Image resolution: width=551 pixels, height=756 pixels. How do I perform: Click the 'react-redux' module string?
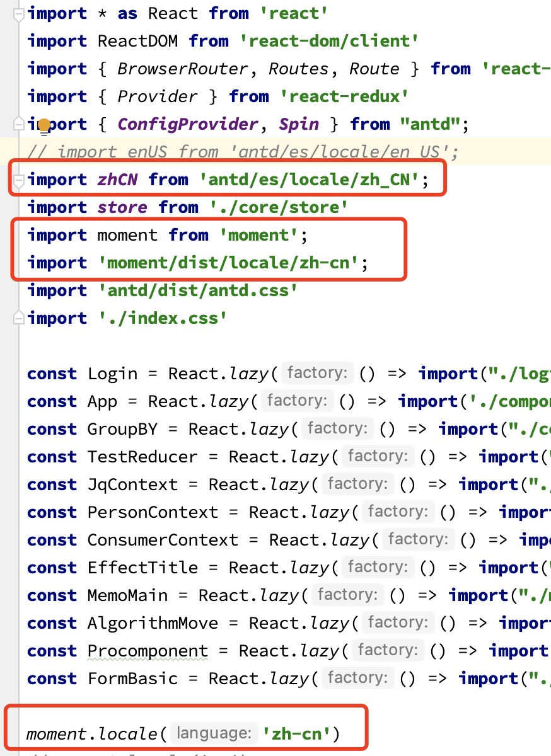point(344,96)
